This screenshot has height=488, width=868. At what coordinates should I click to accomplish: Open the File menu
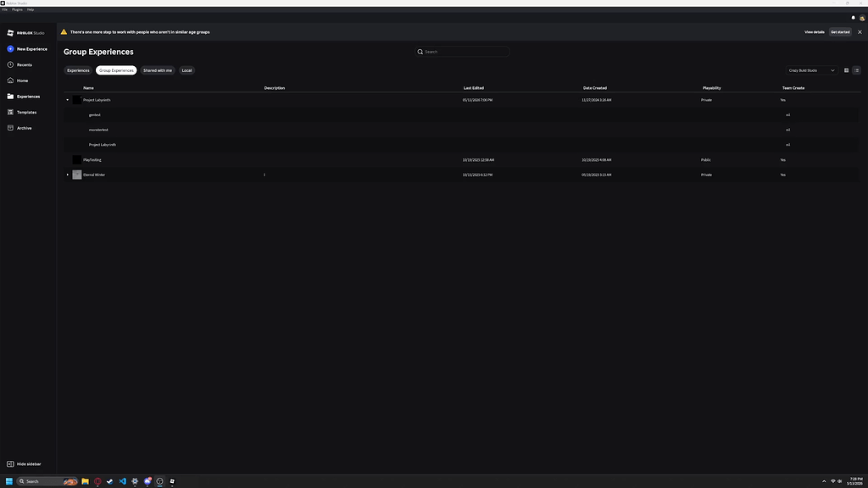5,9
